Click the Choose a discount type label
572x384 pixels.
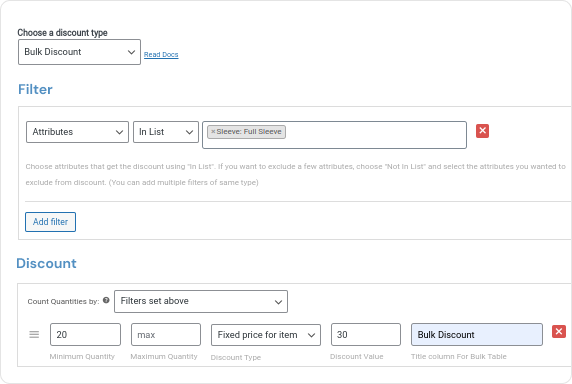(62, 33)
